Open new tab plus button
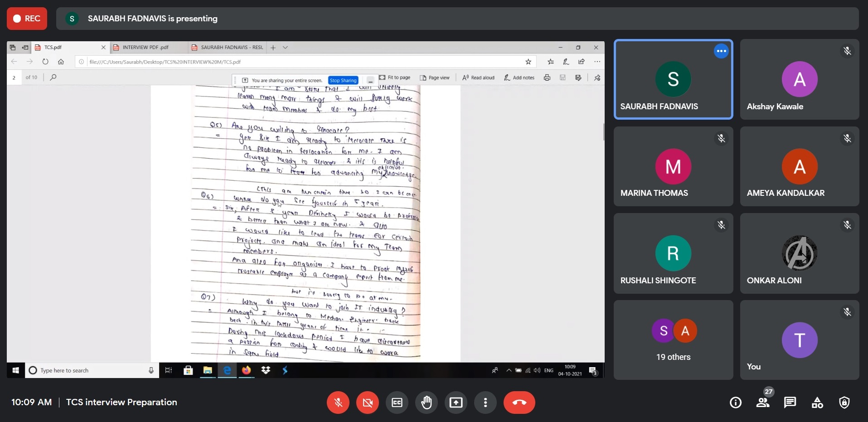This screenshot has width=868, height=422. click(x=273, y=48)
